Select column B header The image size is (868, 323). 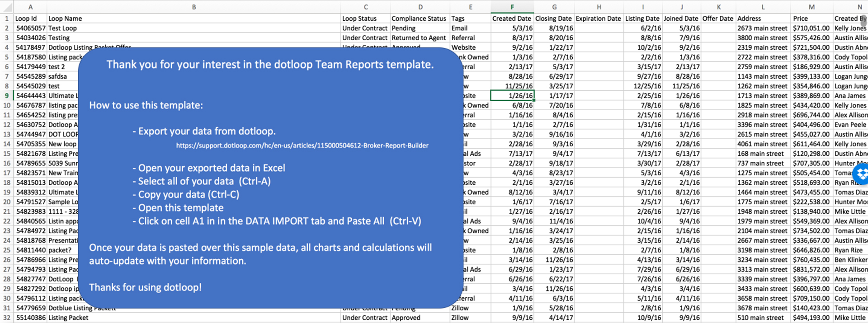(x=193, y=7)
